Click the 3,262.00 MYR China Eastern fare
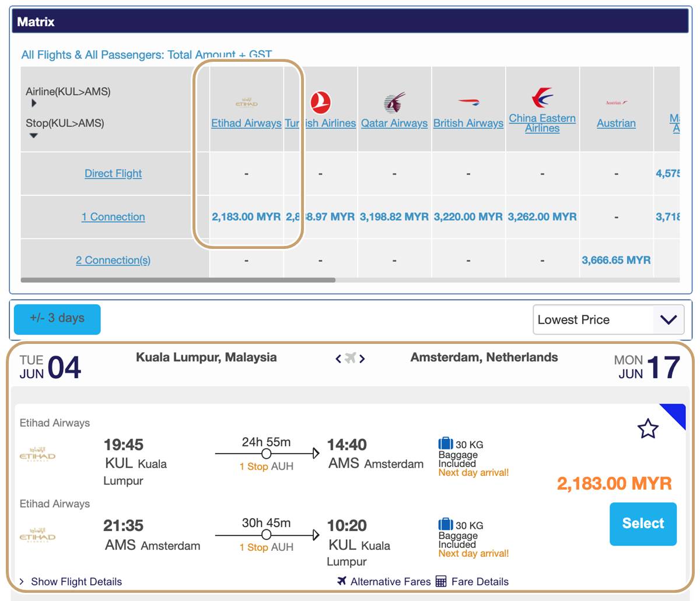 pos(542,217)
